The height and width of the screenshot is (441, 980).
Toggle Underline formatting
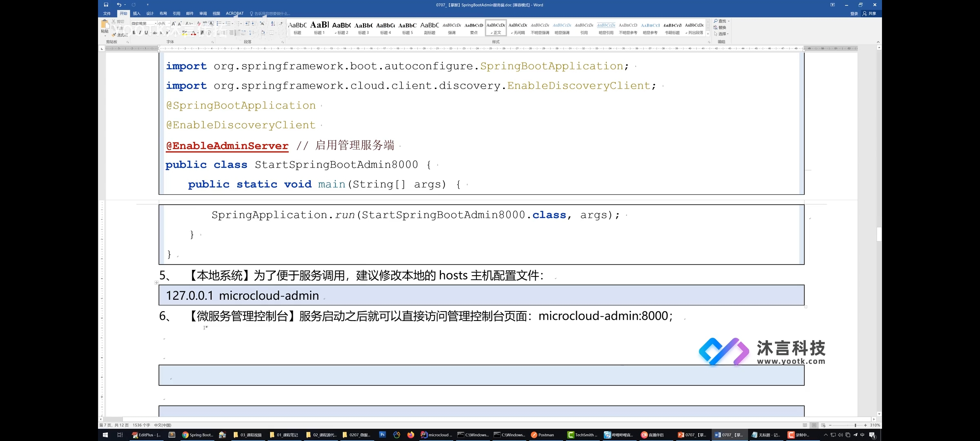(146, 33)
